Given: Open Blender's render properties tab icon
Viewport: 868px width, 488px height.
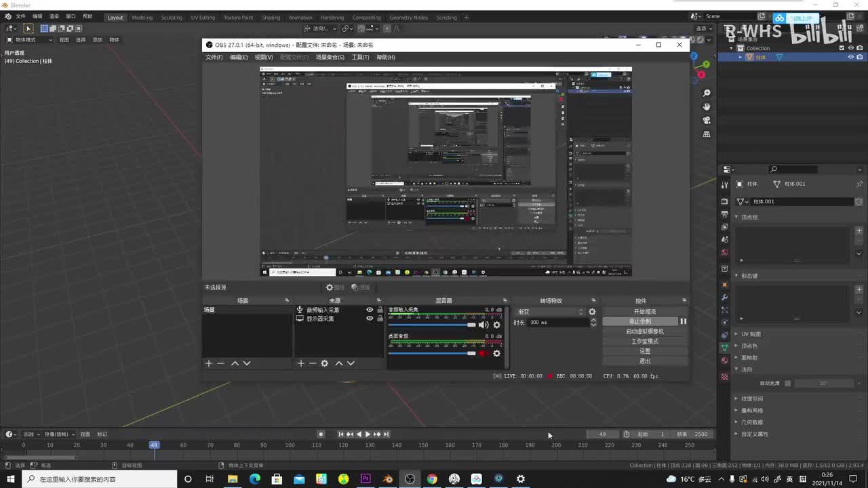Looking at the screenshot, I should pyautogui.click(x=724, y=201).
